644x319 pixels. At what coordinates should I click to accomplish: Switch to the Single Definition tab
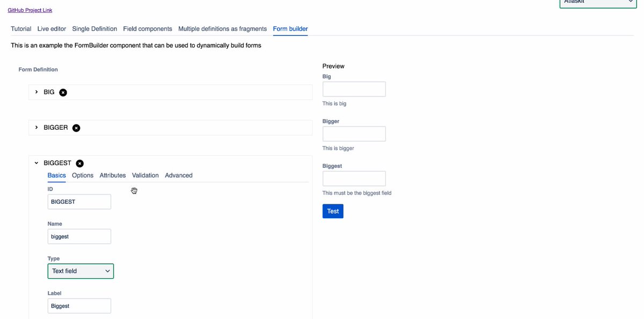click(x=94, y=29)
